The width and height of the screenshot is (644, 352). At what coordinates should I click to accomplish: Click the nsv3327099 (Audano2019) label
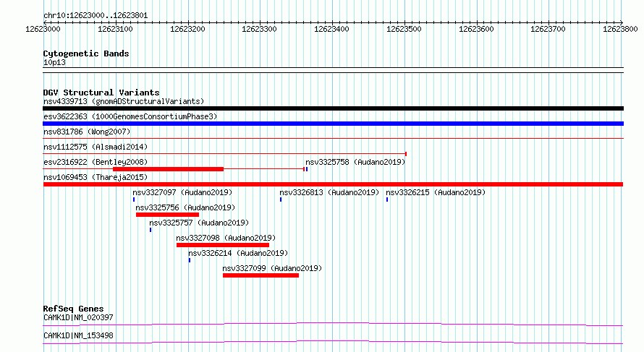(272, 268)
